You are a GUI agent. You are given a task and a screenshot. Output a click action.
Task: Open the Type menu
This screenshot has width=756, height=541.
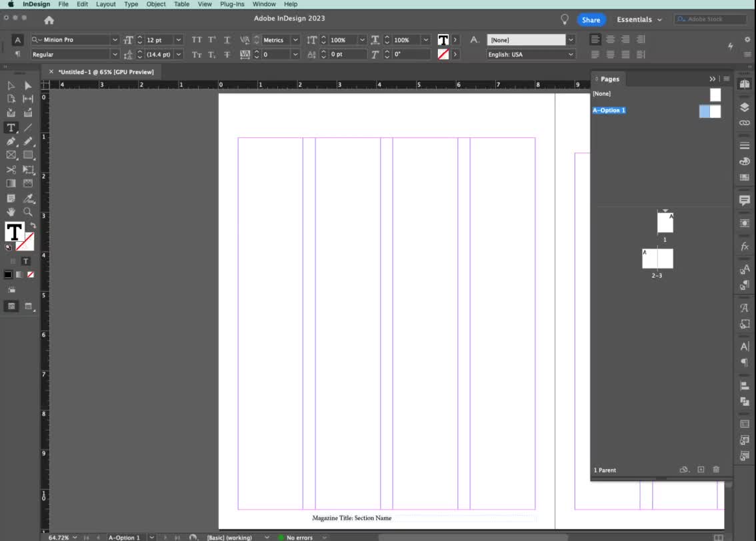pyautogui.click(x=131, y=4)
